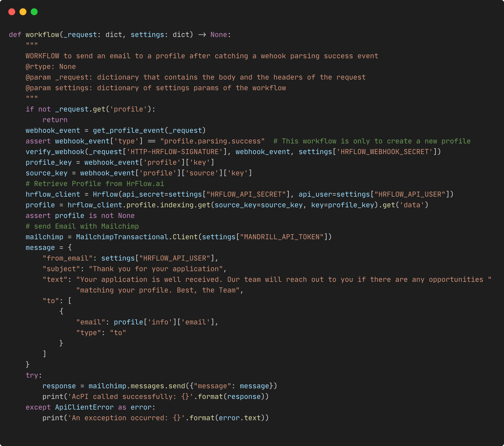Image resolution: width=504 pixels, height=446 pixels.
Task: Click the comment 'Retrieve Profile from HrFlow.ai'
Action: (x=94, y=183)
